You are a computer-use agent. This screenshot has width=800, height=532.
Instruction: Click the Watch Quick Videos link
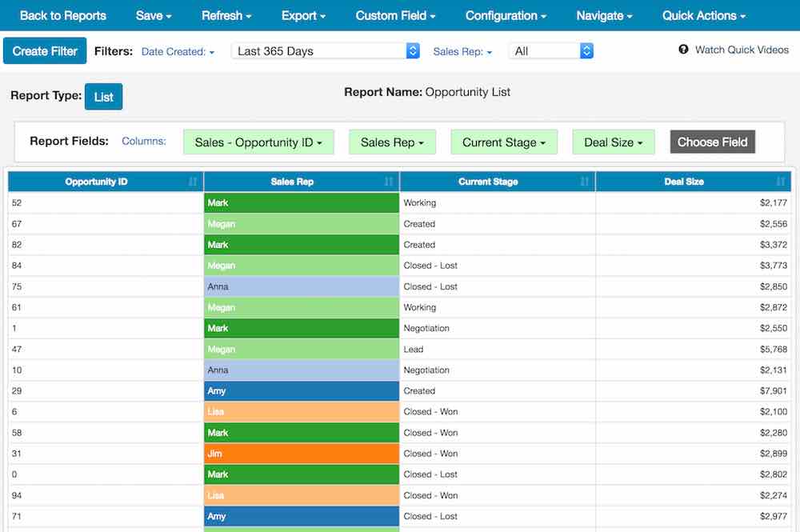(741, 49)
